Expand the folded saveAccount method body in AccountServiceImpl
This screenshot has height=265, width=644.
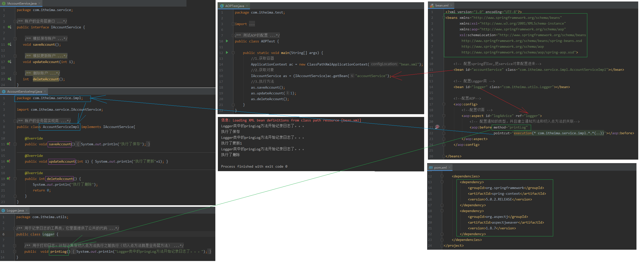coord(15,144)
